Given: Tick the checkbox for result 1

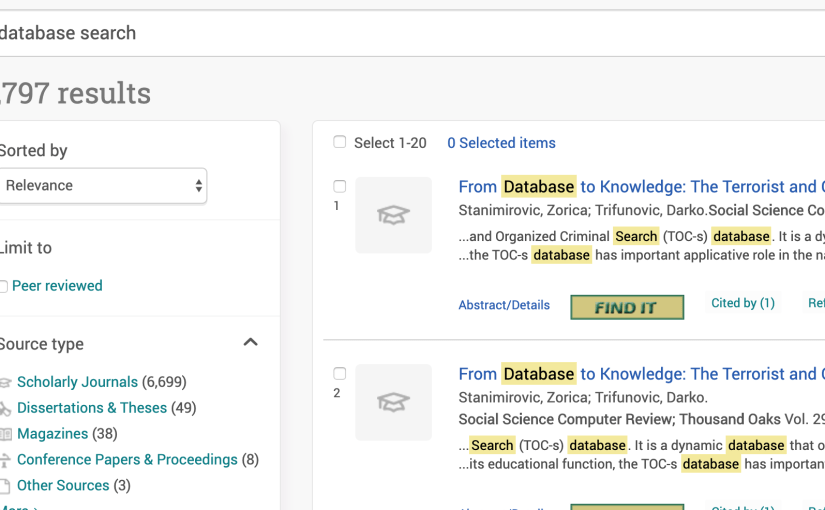Looking at the screenshot, I should pos(339,186).
